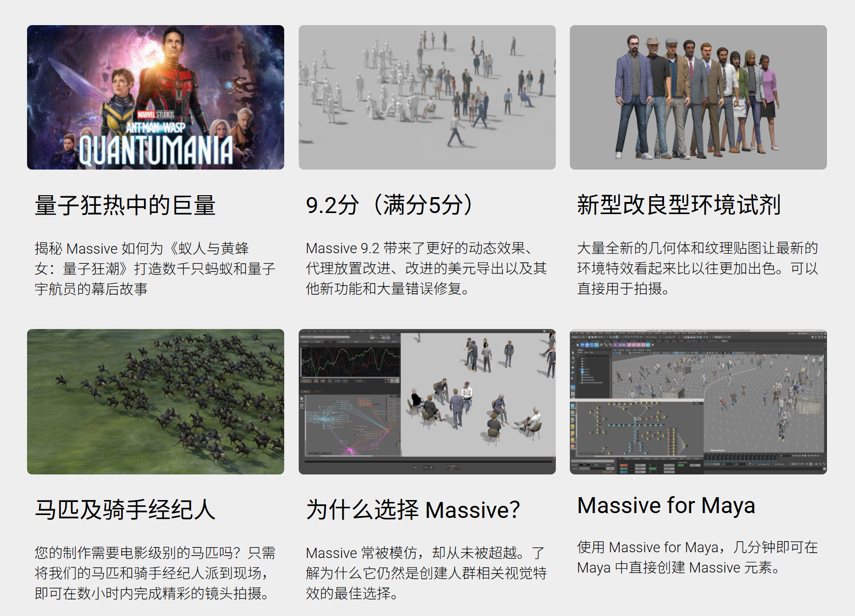Click the gray crowd simulation thumbnail
This screenshot has height=616, width=855.
click(x=427, y=97)
